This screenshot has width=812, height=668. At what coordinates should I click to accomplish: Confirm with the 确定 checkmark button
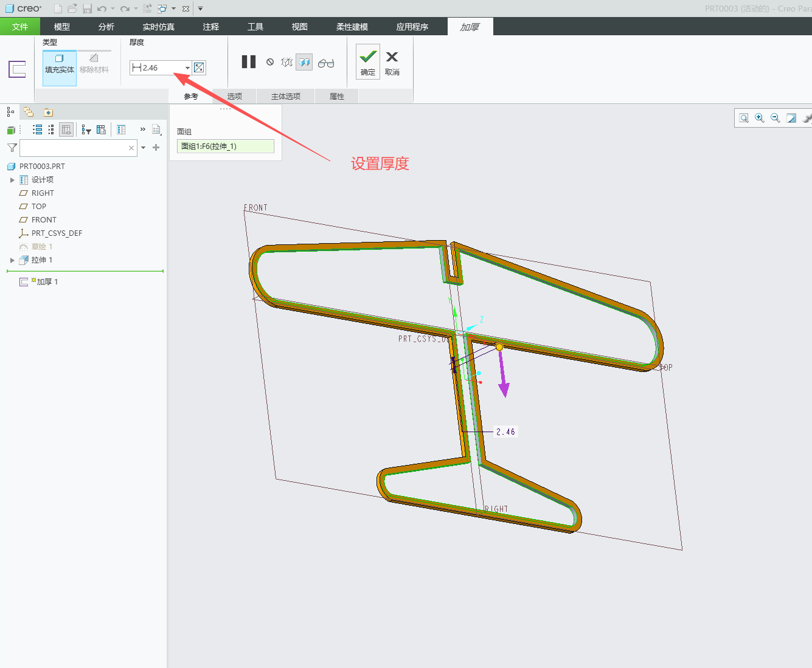click(368, 61)
